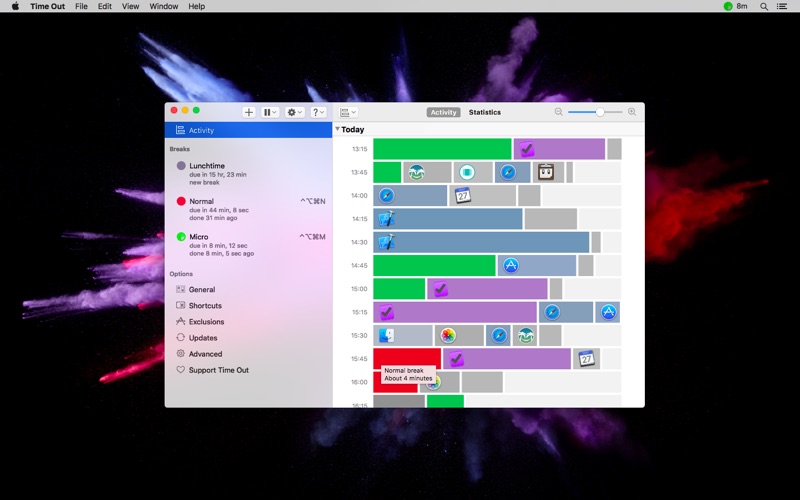This screenshot has width=800, height=500.
Task: Click the Shortcuts icon in sidebar
Action: (x=180, y=305)
